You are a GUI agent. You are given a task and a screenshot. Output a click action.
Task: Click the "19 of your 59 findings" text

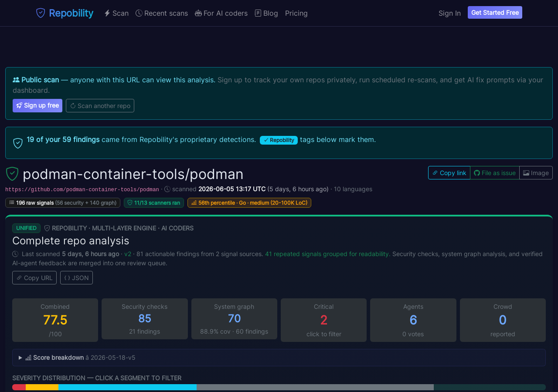click(x=63, y=139)
